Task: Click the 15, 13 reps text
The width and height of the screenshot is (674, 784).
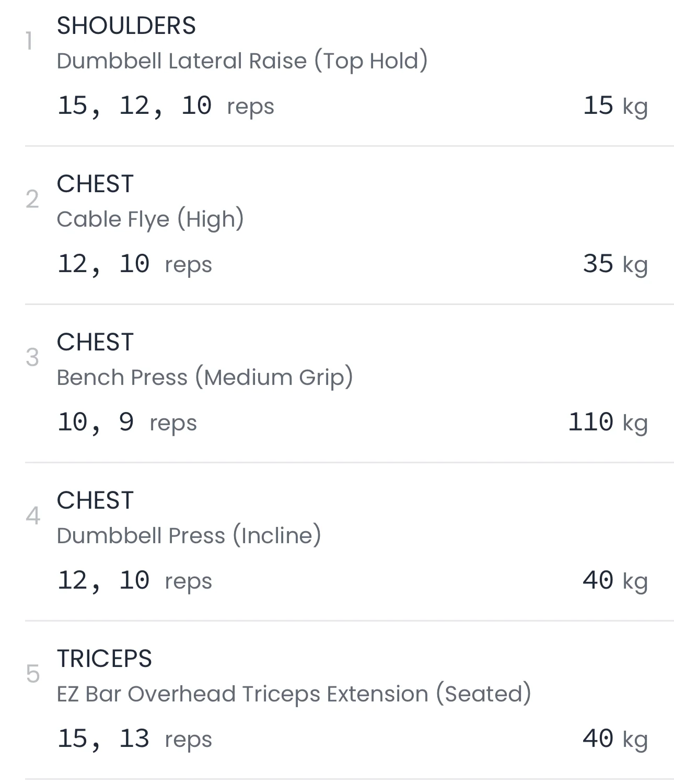Action: [x=134, y=739]
